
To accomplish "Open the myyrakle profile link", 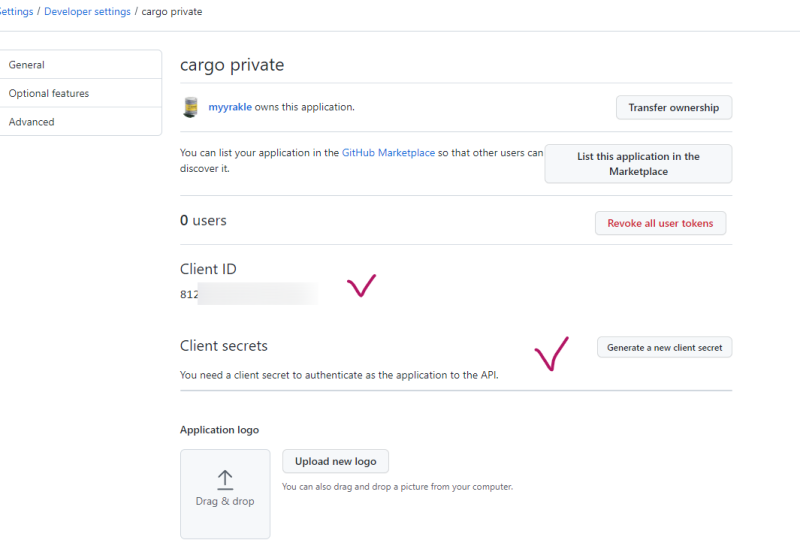I will point(230,107).
